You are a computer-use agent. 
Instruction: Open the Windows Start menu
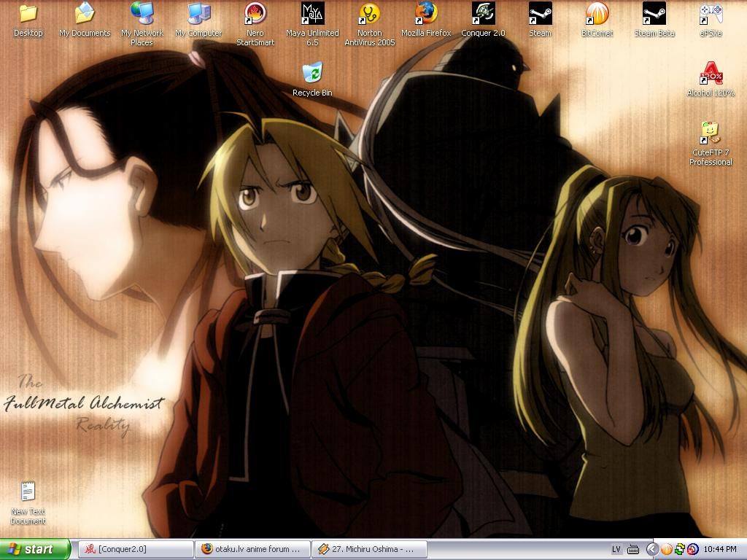(34, 550)
